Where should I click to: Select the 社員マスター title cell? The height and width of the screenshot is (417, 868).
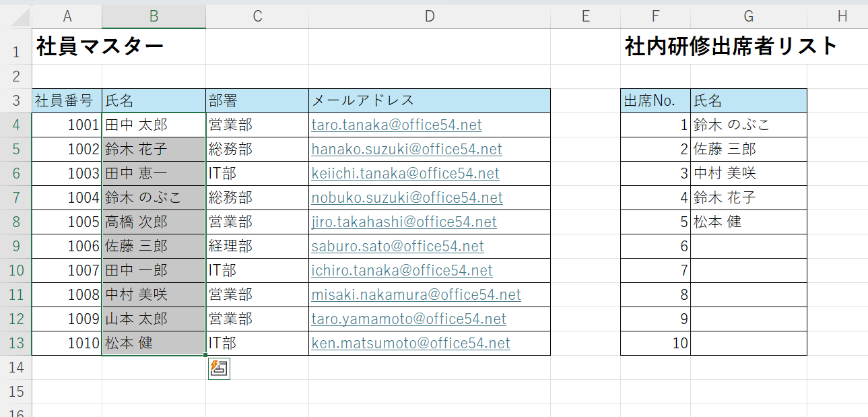pos(67,46)
